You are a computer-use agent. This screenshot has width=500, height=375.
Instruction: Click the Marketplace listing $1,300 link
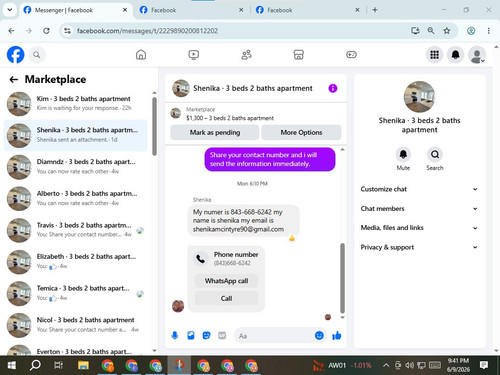click(230, 118)
